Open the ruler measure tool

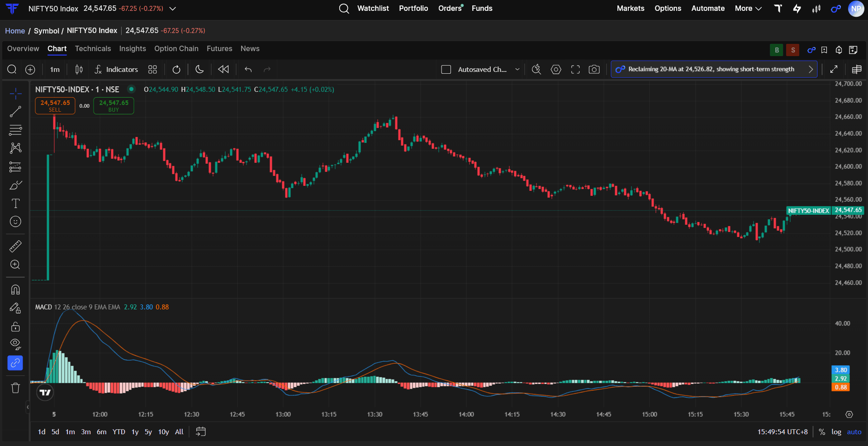15,246
